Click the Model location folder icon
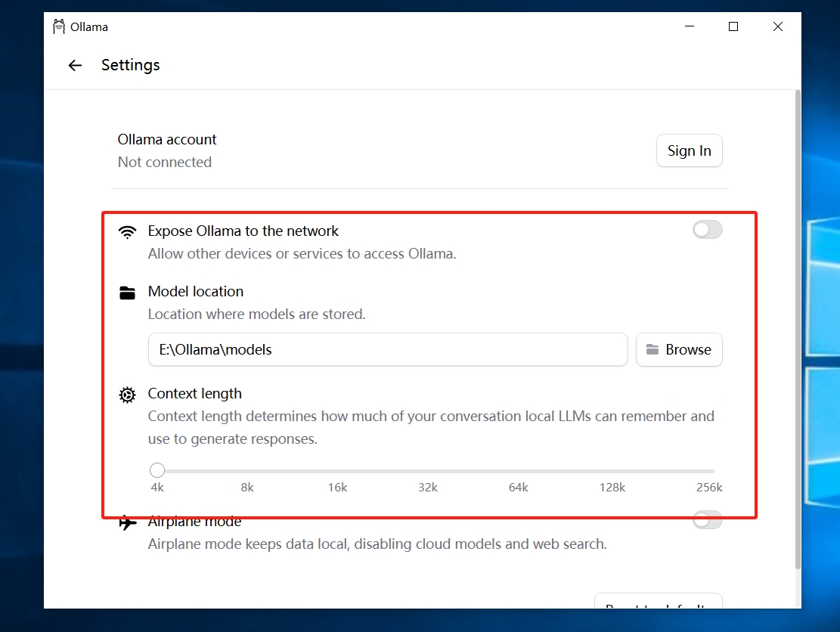Viewport: 840px width, 632px height. (x=127, y=293)
